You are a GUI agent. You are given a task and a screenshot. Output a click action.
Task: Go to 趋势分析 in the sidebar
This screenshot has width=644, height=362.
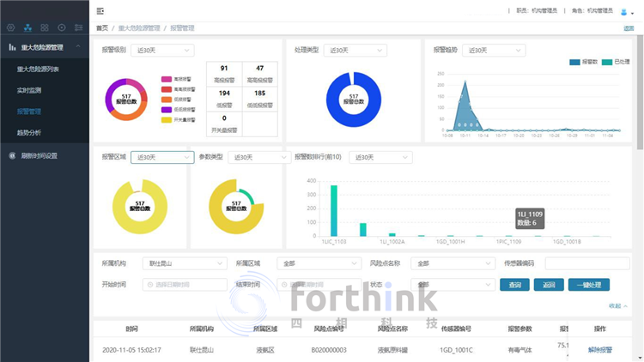click(28, 133)
